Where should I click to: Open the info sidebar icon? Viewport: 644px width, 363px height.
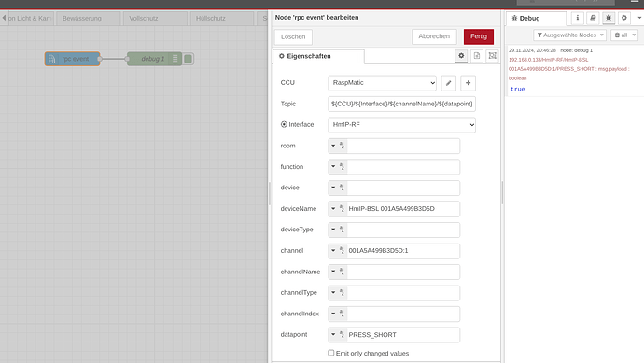578,18
